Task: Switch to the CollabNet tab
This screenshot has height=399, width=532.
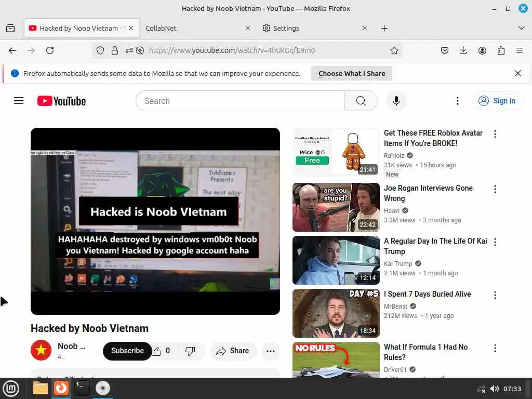Action: 198,28
